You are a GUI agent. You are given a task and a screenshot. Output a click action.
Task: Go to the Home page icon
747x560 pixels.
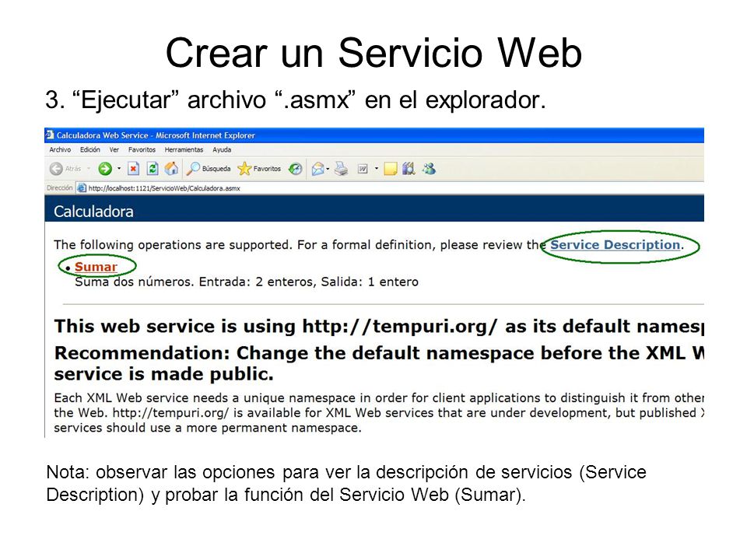(x=171, y=169)
